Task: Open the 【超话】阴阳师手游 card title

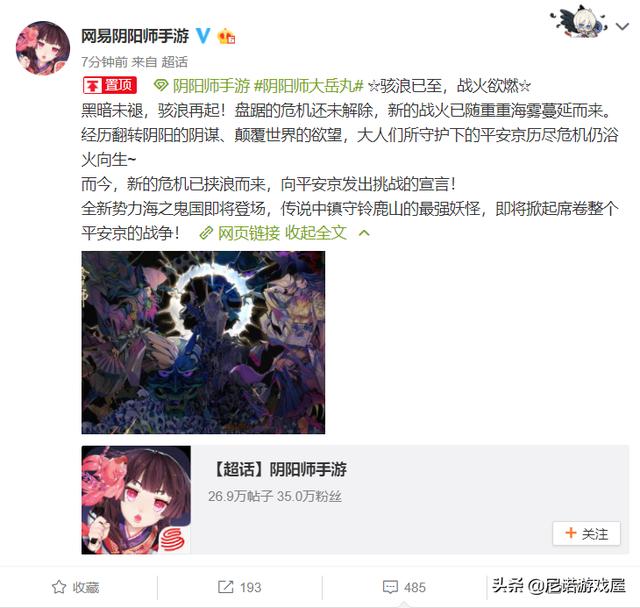Action: click(280, 469)
